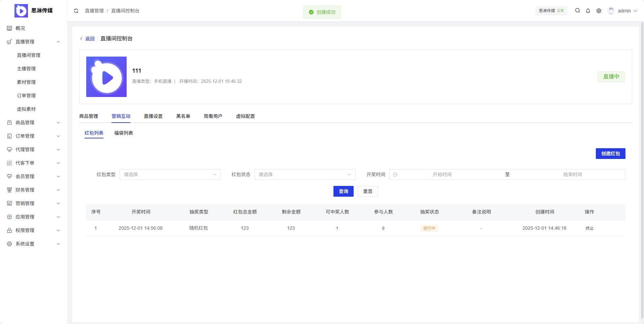
Task: Switch to the 福袋列表 tab
Action: tap(123, 133)
